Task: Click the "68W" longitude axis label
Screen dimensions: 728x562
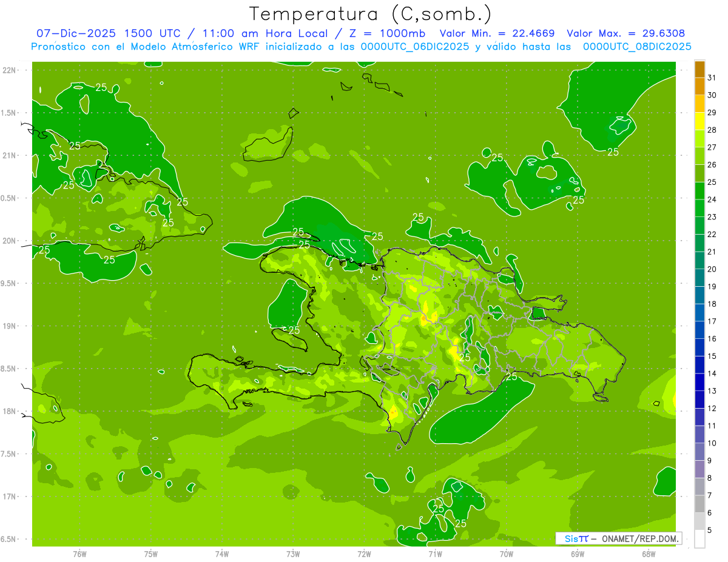Action: [x=649, y=554]
